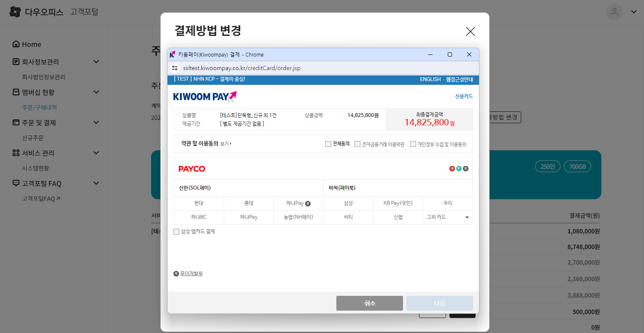The image size is (644, 333).
Task: Open the 웹접근성안내 link
Action: pos(460,79)
